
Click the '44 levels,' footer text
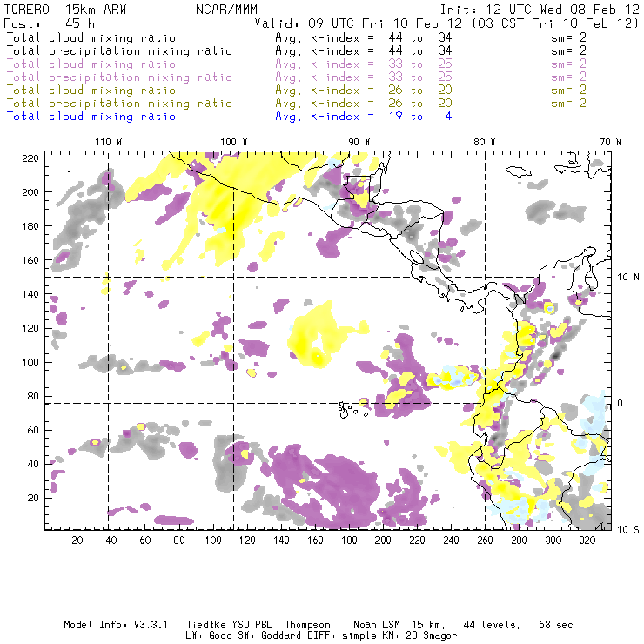click(492, 625)
